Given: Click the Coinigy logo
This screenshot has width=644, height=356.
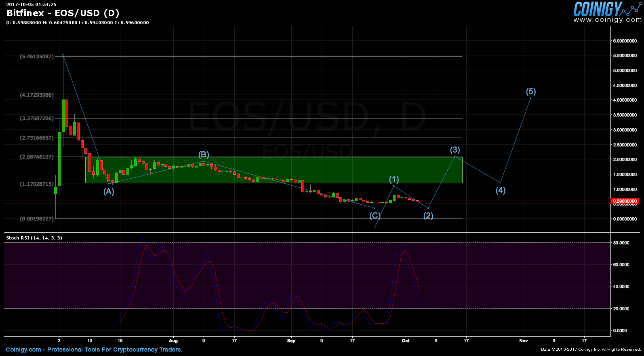Looking at the screenshot, I should click(x=607, y=9).
